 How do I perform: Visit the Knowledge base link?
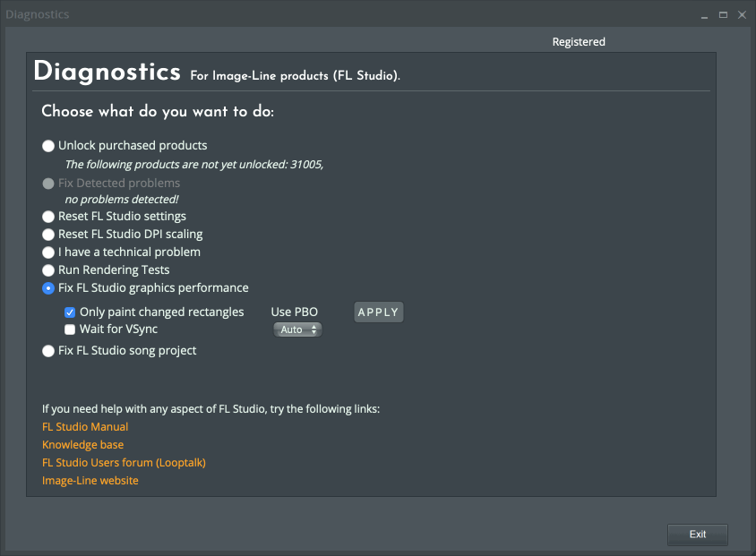click(82, 445)
